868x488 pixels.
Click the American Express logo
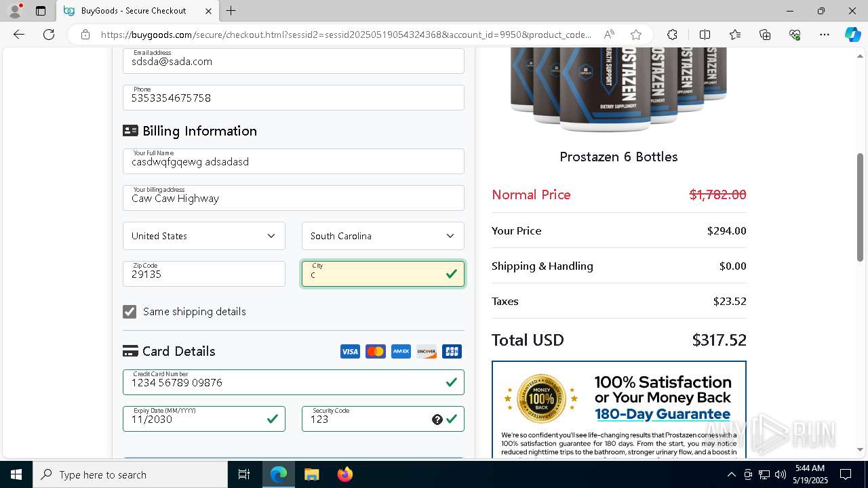(x=401, y=351)
